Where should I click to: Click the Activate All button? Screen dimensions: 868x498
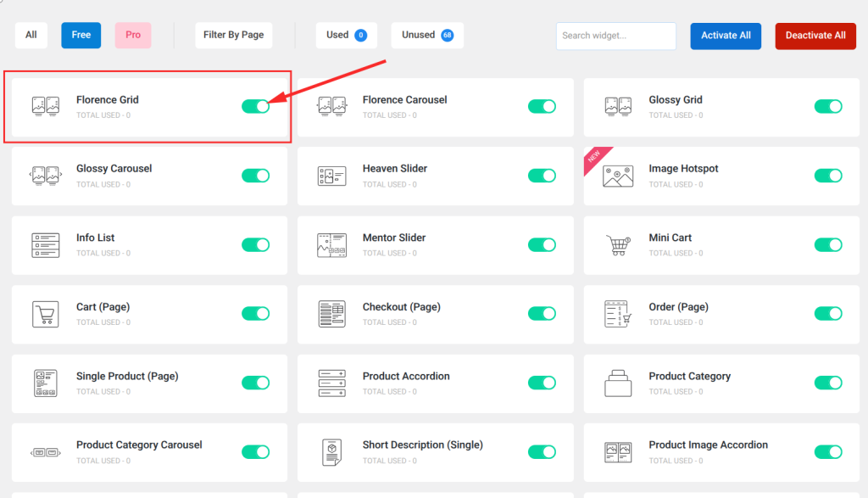pyautogui.click(x=726, y=36)
